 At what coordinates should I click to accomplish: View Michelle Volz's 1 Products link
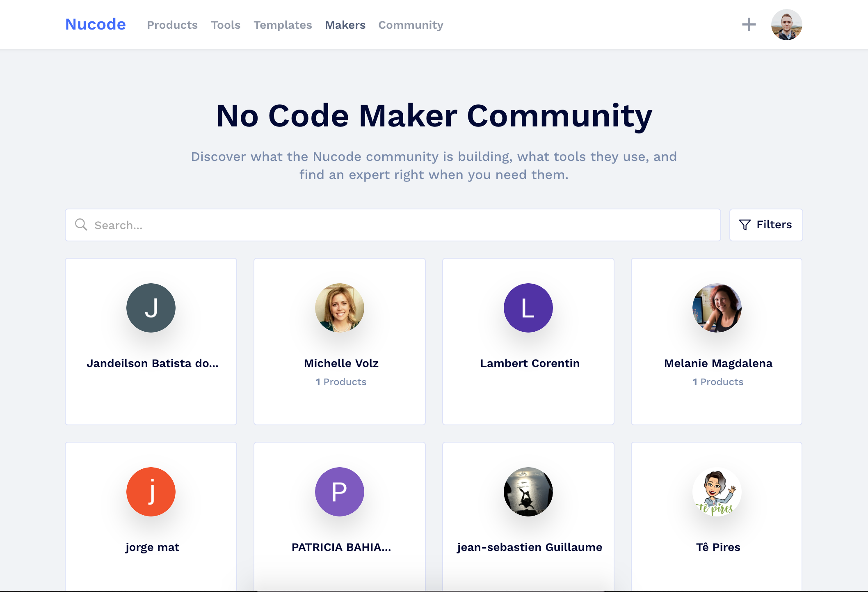click(341, 381)
